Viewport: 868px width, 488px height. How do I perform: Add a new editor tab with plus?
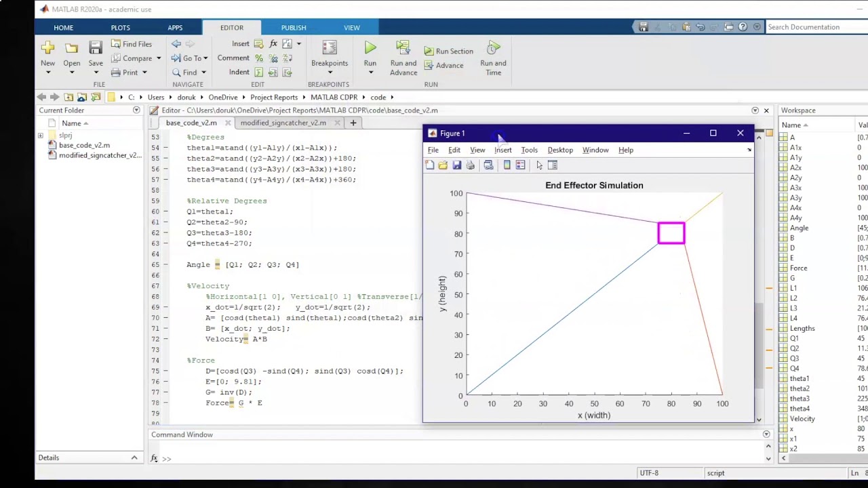point(353,123)
